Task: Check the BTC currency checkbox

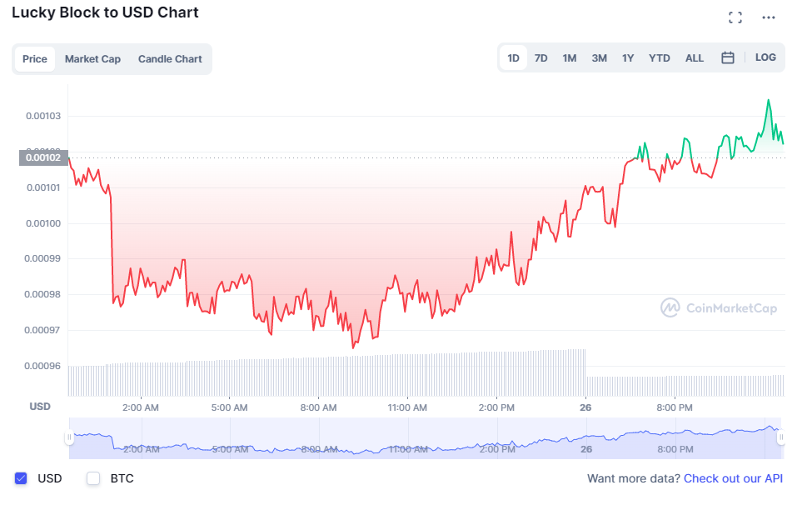Action: [x=93, y=478]
